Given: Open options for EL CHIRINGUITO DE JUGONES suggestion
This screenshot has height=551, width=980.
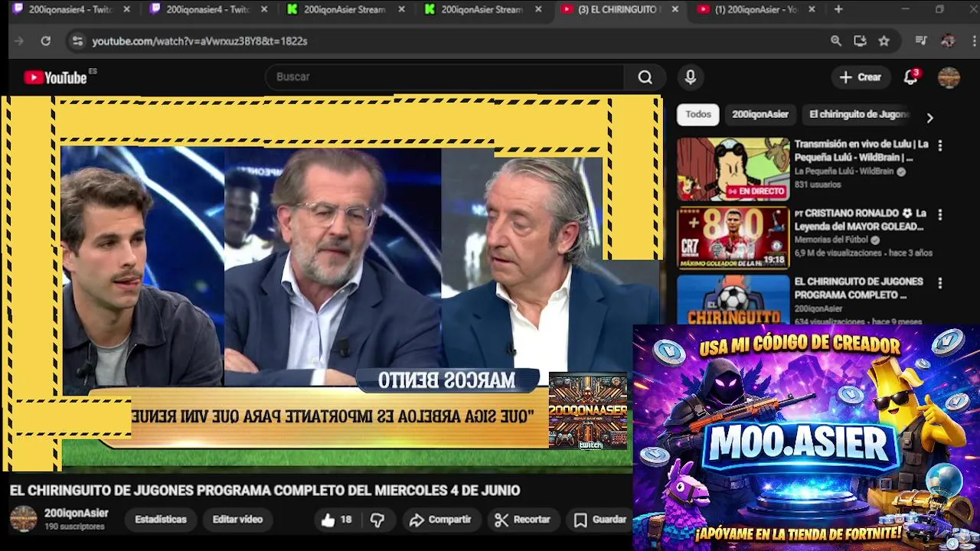Looking at the screenshot, I should [940, 283].
